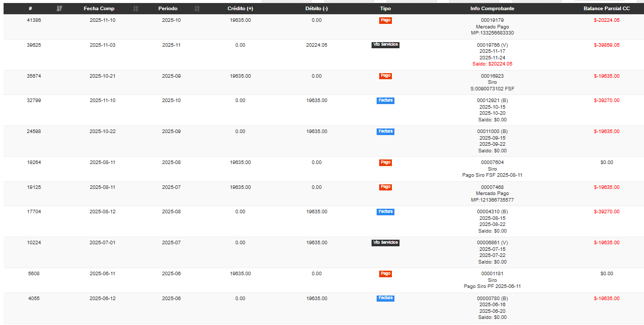Viewport: 644px width, 325px height.
Task: Click the Pago badge in row 35674
Action: point(385,76)
